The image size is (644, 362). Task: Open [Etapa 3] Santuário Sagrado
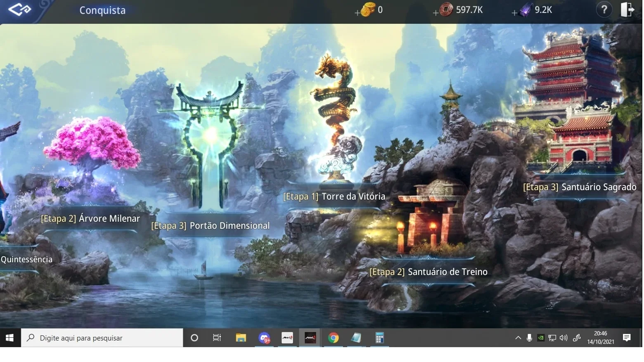pyautogui.click(x=580, y=187)
